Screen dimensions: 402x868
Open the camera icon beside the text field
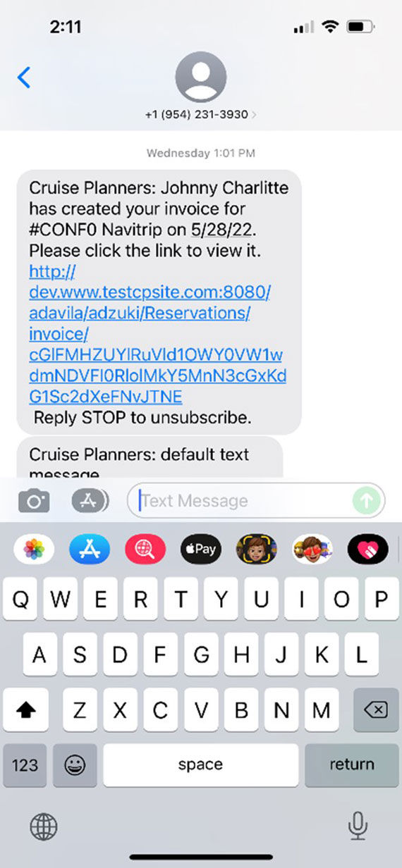pos(34,502)
